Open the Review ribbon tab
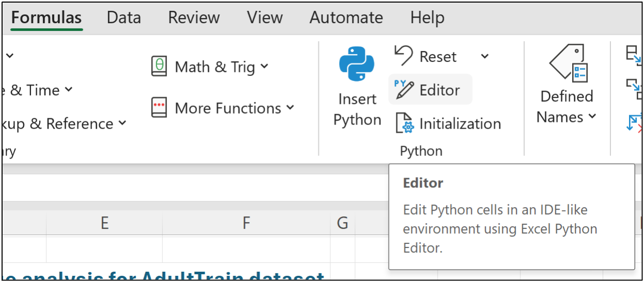Image resolution: width=644 pixels, height=282 pixels. pyautogui.click(x=194, y=18)
